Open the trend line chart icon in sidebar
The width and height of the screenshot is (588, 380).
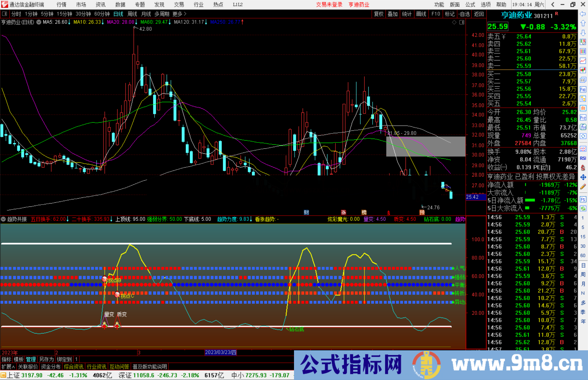point(583,61)
